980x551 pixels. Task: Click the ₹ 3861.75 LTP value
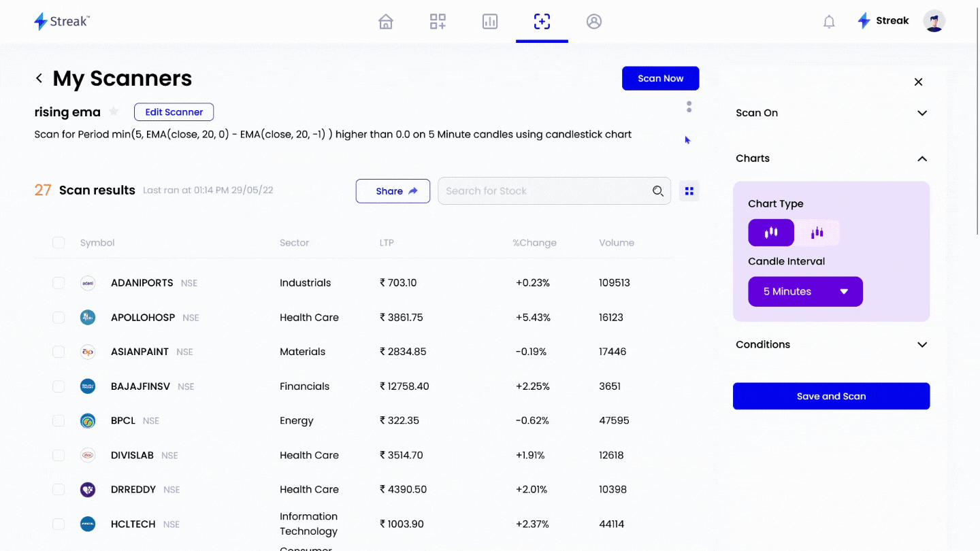coord(402,318)
